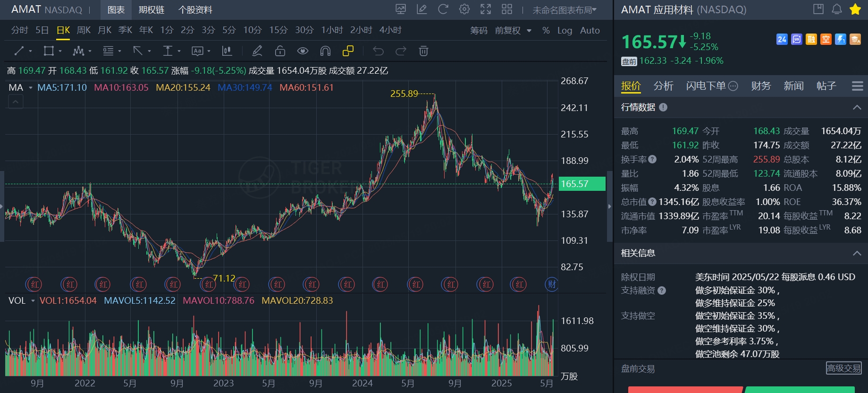Open the VOL indicator dropdown arrow
This screenshot has width=868, height=393.
point(33,301)
